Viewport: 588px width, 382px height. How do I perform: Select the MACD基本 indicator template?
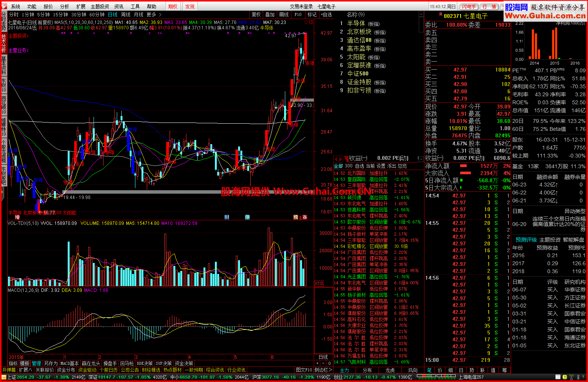(70, 363)
